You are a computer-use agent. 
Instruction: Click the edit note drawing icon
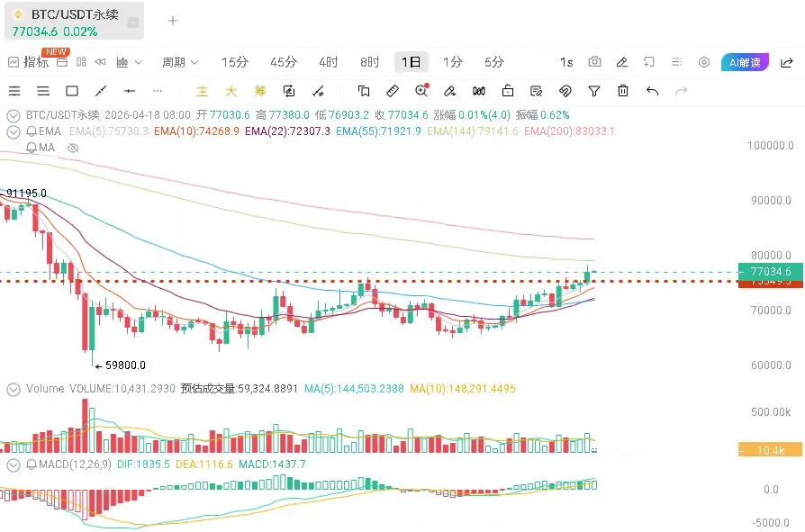click(x=536, y=91)
